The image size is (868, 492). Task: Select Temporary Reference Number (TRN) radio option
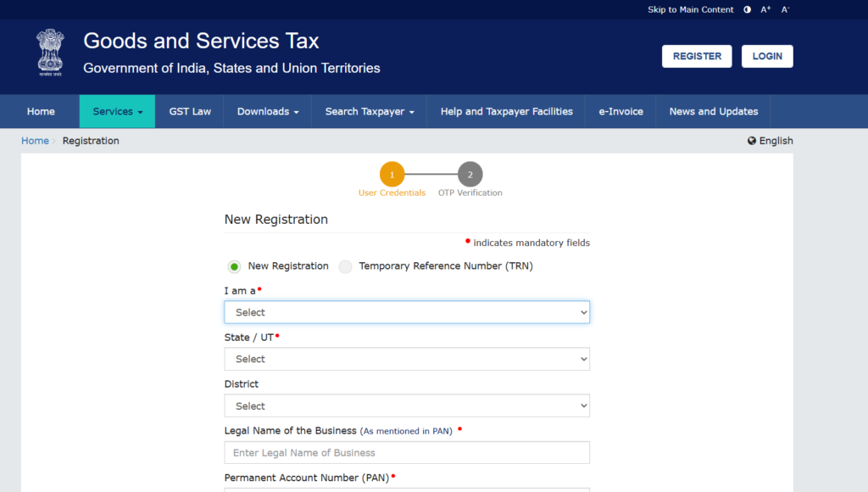[x=345, y=266]
